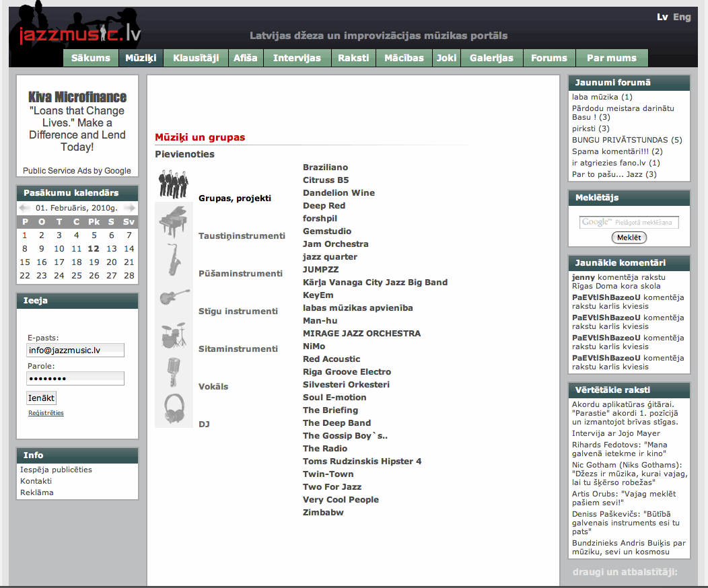
Task: Select the DJ headphones icon
Action: pyautogui.click(x=174, y=410)
